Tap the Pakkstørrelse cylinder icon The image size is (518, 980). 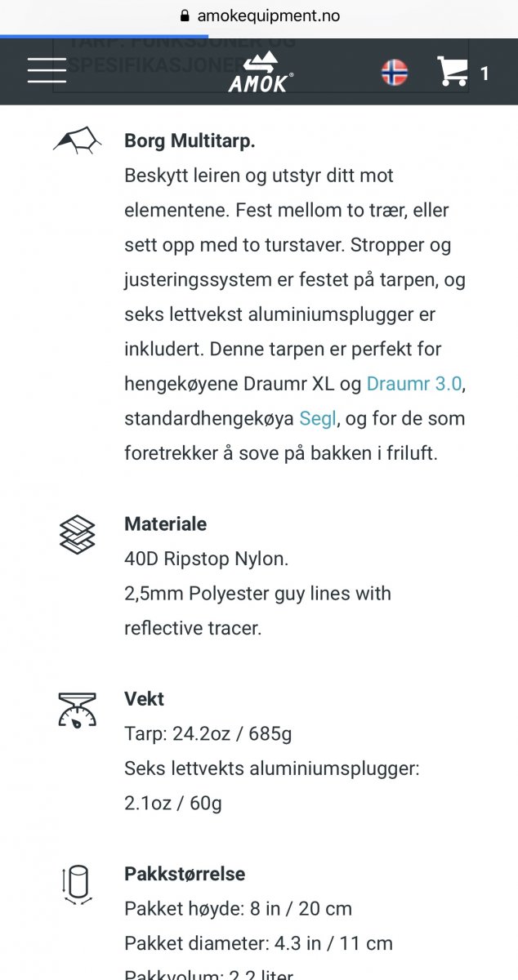(78, 884)
